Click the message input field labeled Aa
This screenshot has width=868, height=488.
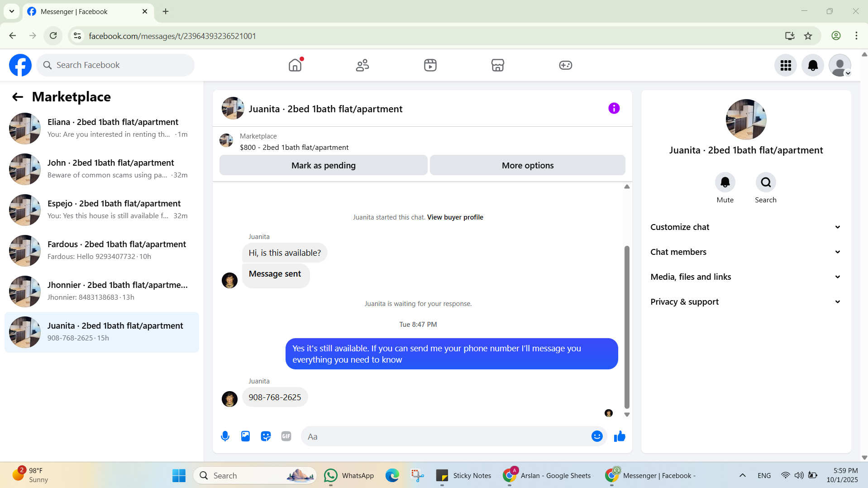tap(446, 436)
